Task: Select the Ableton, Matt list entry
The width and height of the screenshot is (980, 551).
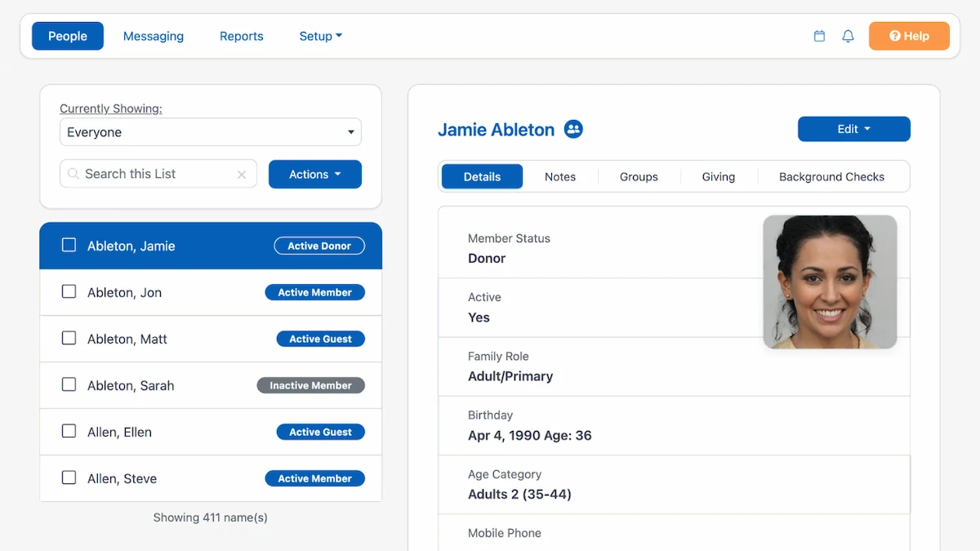Action: pyautogui.click(x=211, y=339)
